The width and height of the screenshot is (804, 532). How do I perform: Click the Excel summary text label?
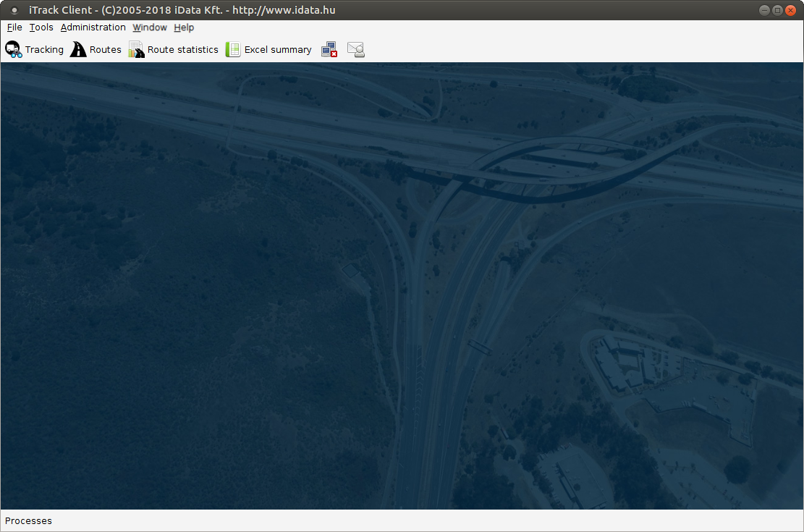click(x=278, y=50)
